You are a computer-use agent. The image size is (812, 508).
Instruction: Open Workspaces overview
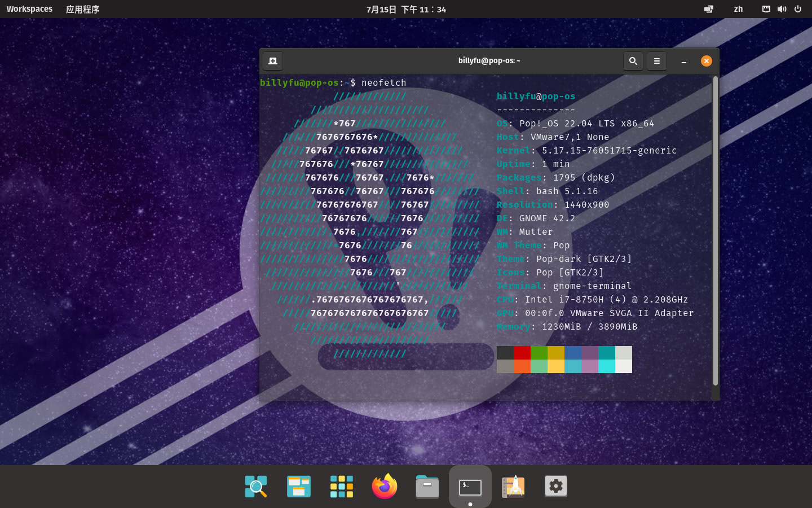(29, 9)
